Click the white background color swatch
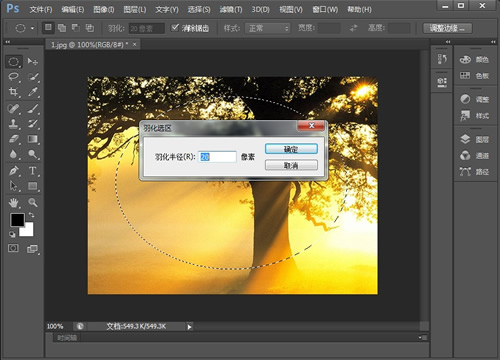500x360 pixels. 28,231
